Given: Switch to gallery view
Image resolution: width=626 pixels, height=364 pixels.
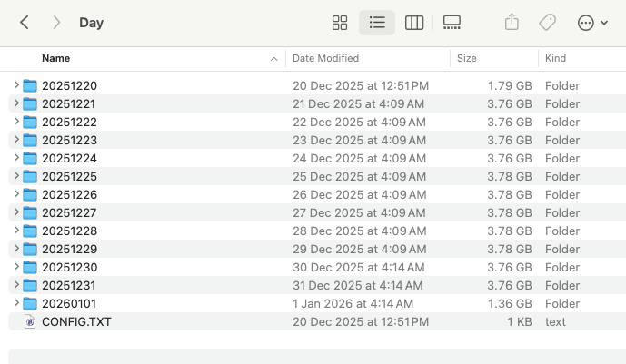Looking at the screenshot, I should click(x=452, y=23).
